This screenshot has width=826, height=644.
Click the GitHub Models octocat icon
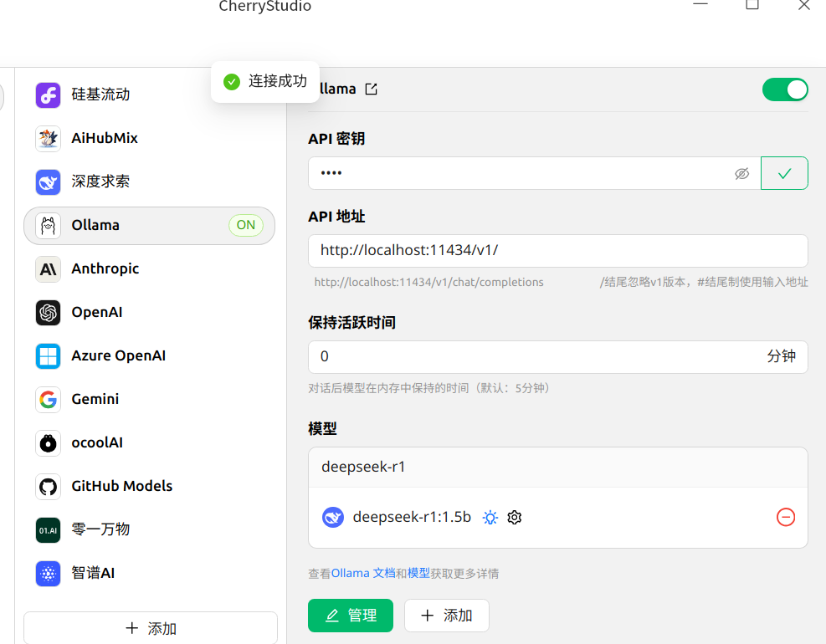point(48,487)
